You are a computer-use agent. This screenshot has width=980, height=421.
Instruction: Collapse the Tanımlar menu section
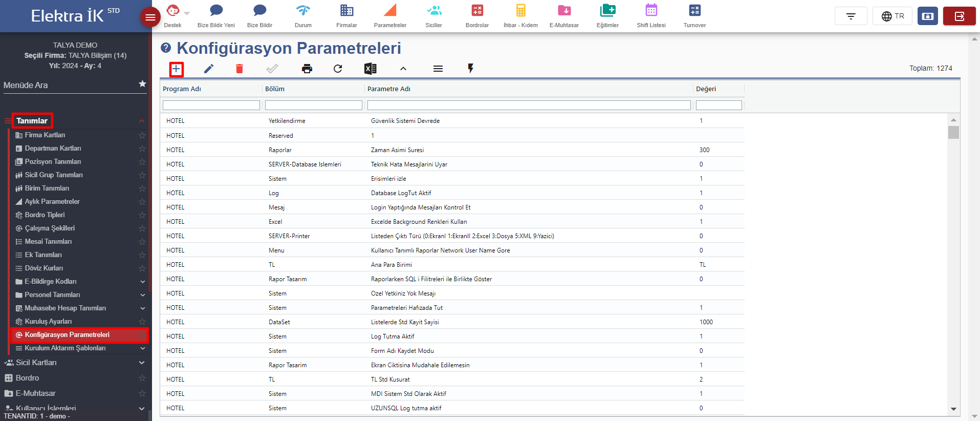(x=142, y=121)
